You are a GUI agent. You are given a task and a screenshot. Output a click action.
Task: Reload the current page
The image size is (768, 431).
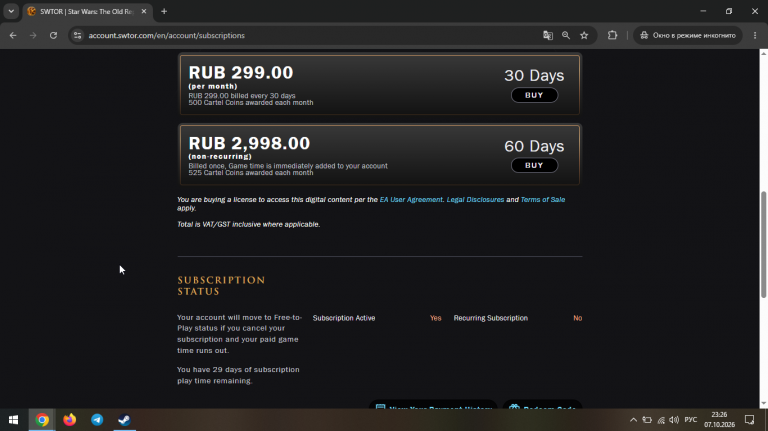point(53,35)
